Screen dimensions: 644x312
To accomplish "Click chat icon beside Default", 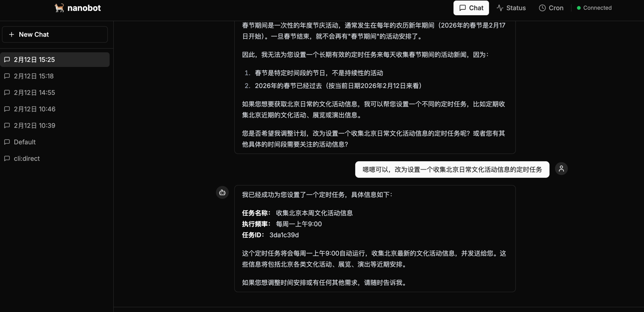I will tap(7, 142).
